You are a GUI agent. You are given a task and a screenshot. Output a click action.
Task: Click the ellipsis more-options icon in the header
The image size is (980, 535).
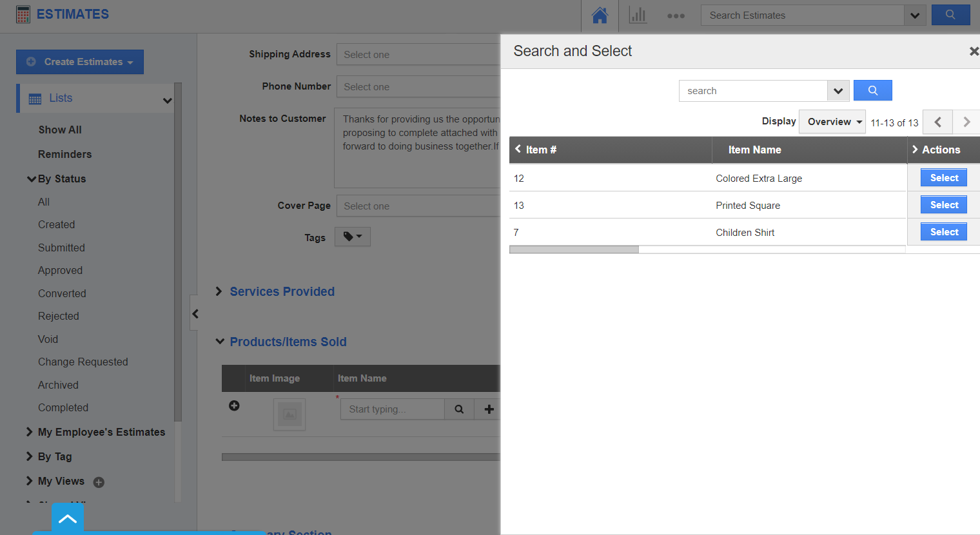[x=676, y=15]
